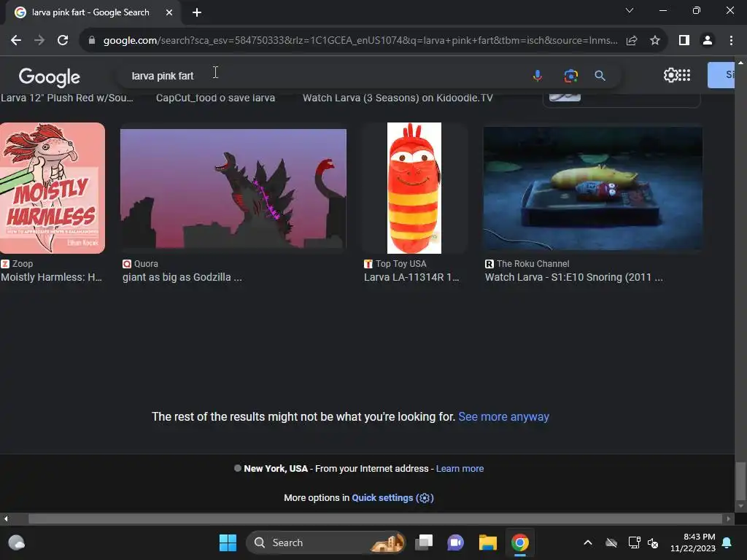Viewport: 747px width, 560px height.
Task: Open 'Larva LA-11314R' result title
Action: (x=411, y=277)
